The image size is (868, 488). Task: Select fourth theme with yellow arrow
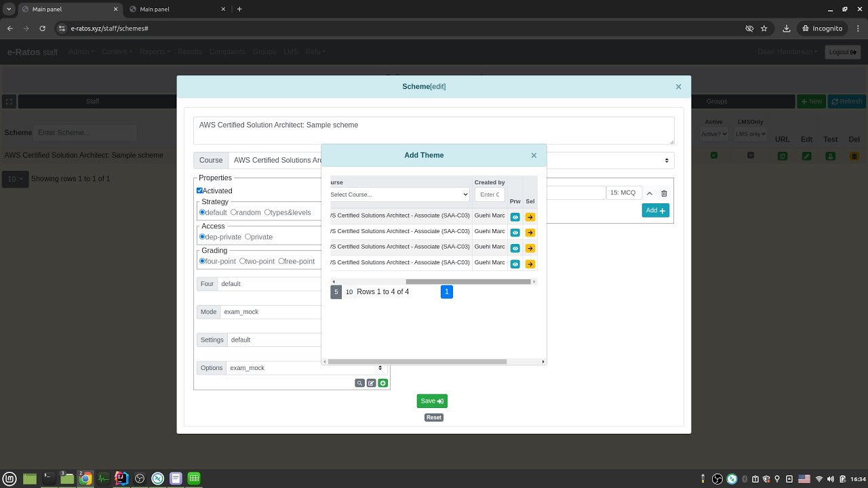[530, 264]
